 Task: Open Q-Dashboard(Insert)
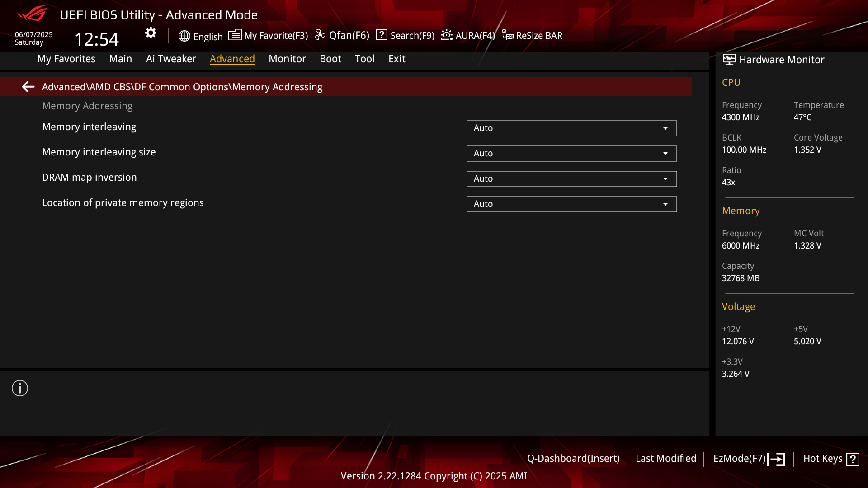click(573, 458)
